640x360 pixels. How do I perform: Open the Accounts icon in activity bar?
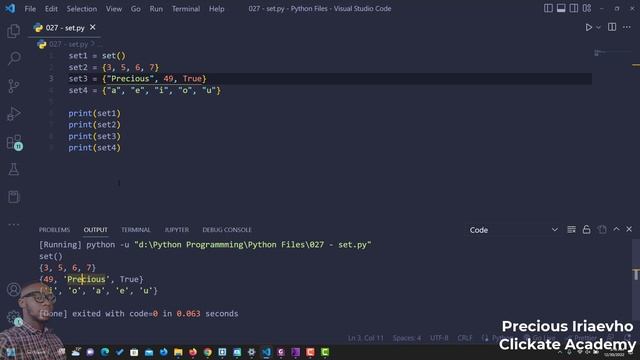[x=13, y=289]
